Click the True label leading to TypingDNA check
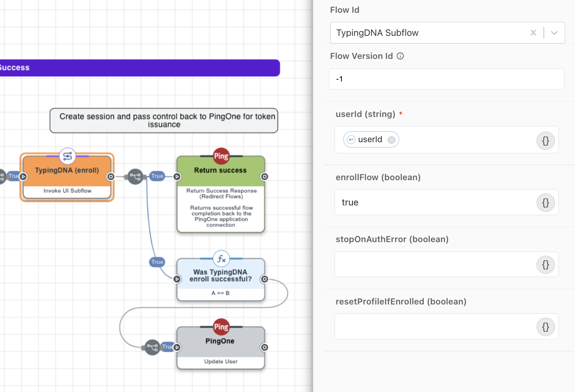 click(157, 262)
